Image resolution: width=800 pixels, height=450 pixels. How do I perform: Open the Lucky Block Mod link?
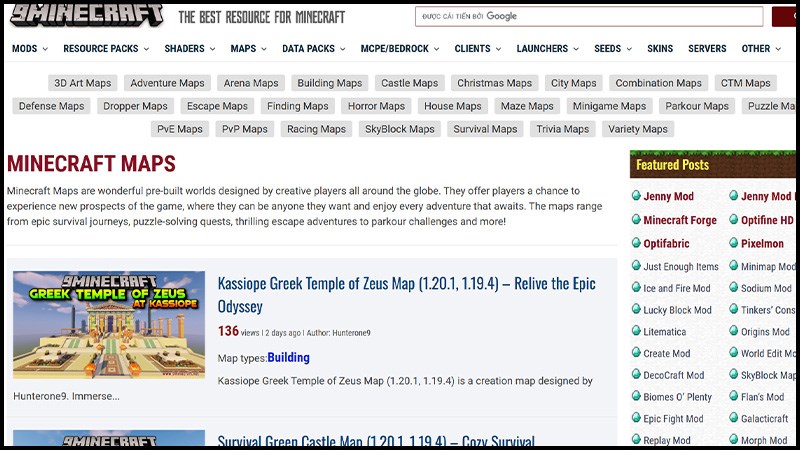tap(677, 310)
